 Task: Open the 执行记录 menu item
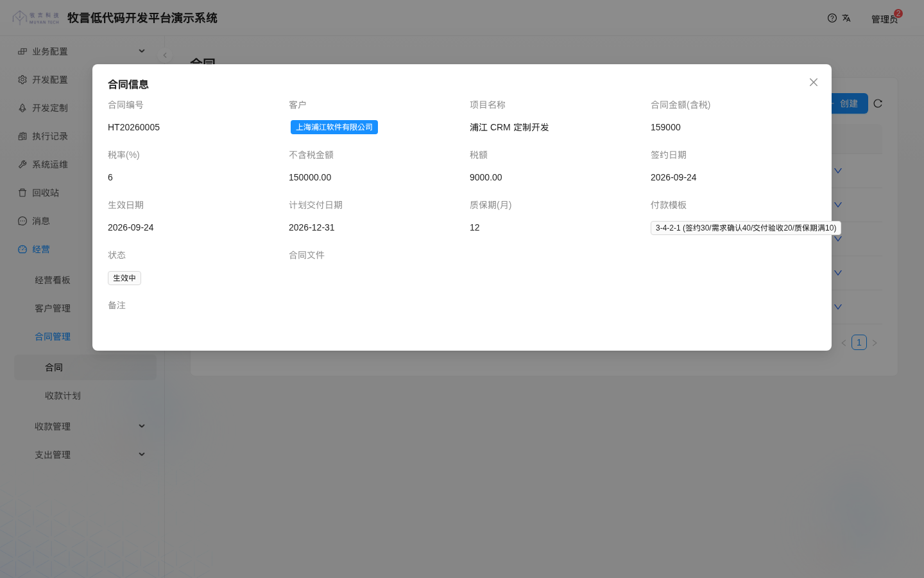50,136
